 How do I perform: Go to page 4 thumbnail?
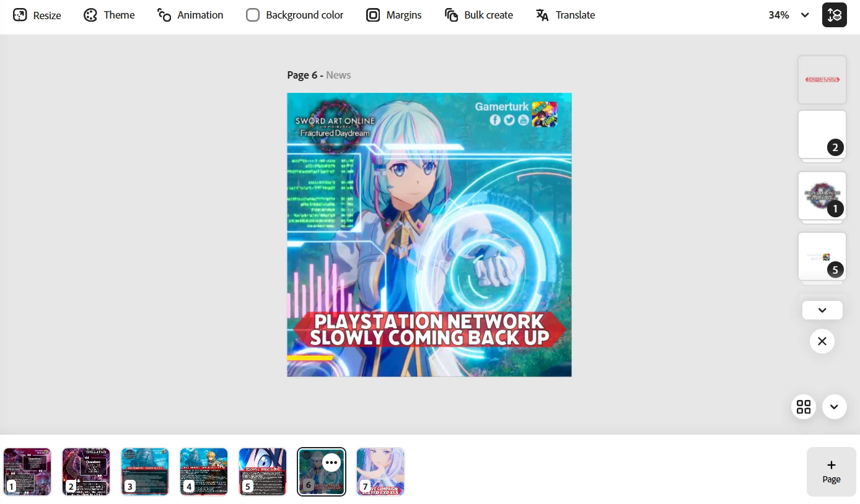[204, 472]
